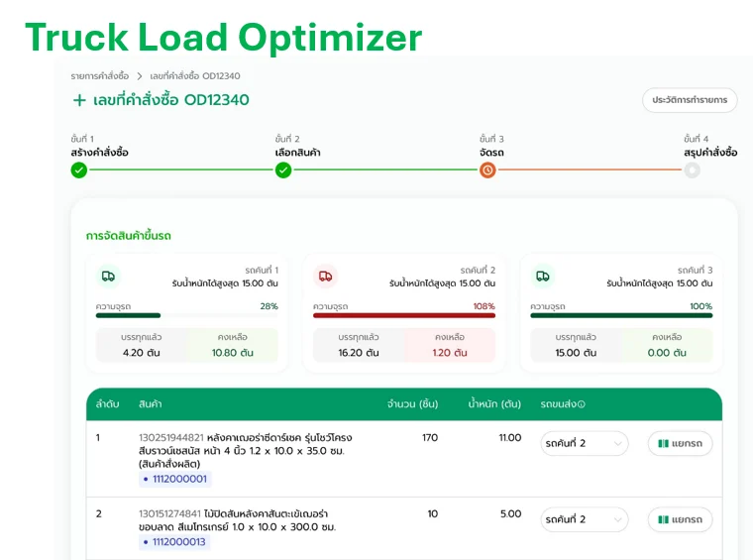Click the 16.20 ตัน loaded value
Screen dimensions: 753x560
359,353
